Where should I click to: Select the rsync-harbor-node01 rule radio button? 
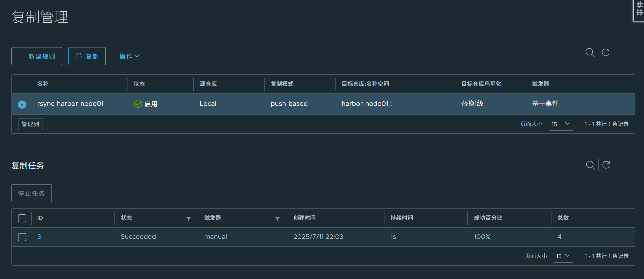pyautogui.click(x=22, y=104)
